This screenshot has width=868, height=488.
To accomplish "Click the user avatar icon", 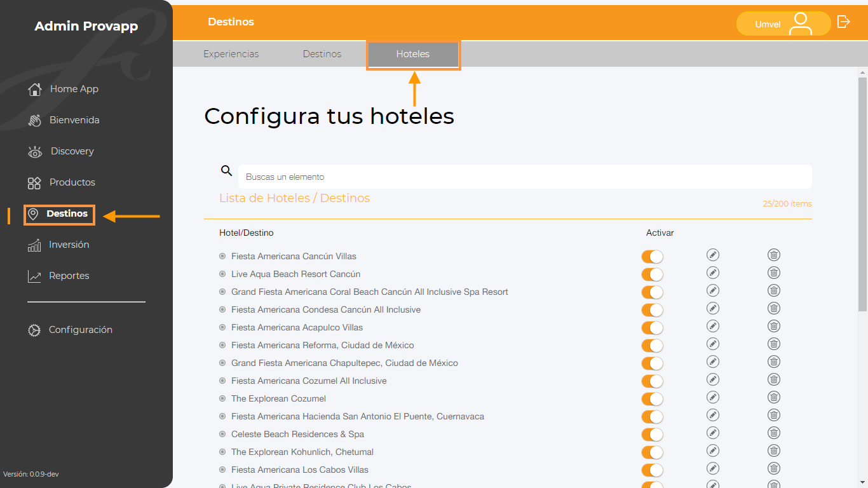I will point(801,24).
